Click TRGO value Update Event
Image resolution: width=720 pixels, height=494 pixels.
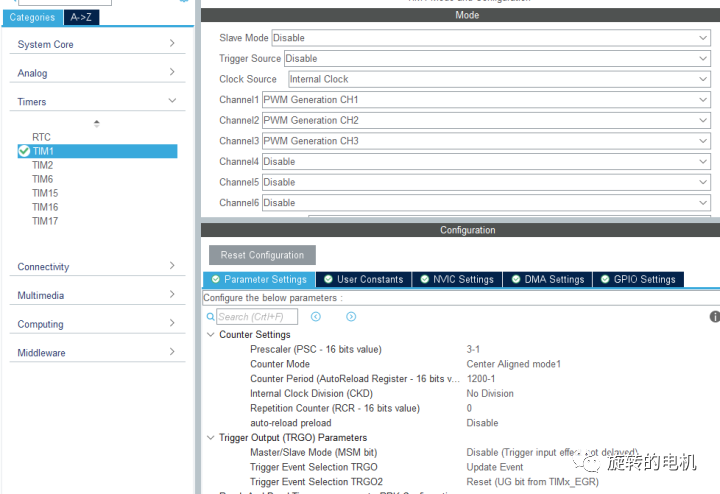[x=495, y=467]
